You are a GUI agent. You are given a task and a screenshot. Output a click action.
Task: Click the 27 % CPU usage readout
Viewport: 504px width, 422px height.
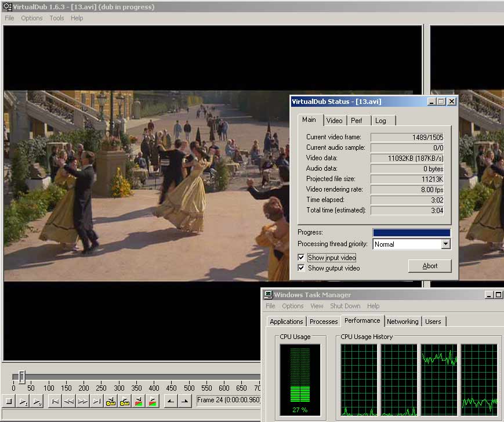tap(300, 410)
